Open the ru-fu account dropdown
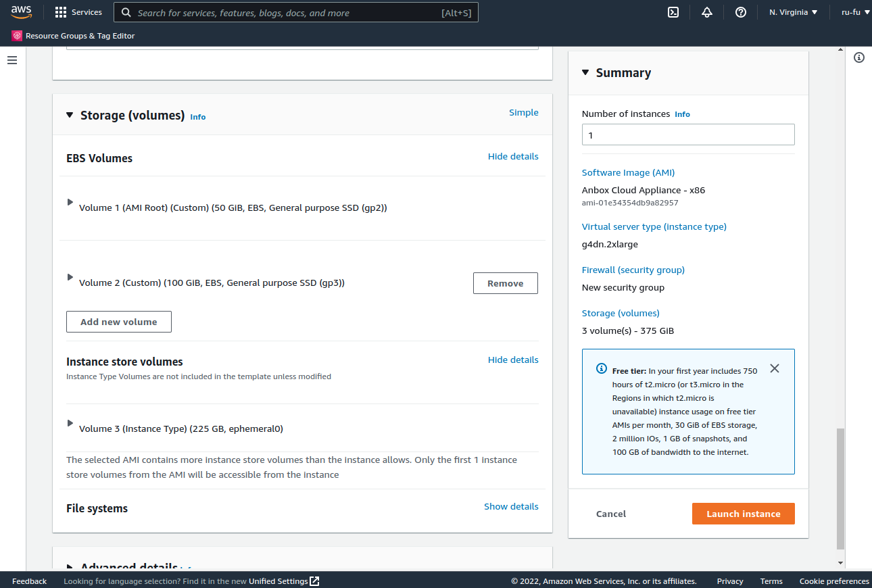872x588 pixels. pos(855,12)
